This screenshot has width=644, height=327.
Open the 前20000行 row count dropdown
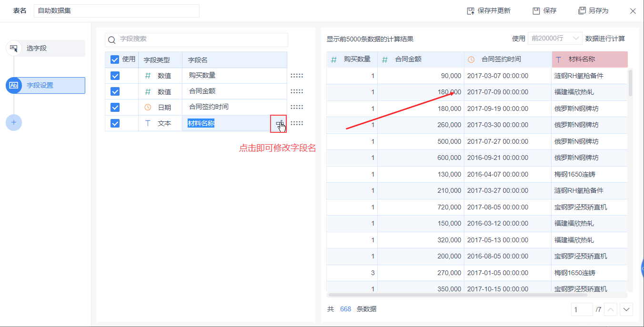coord(555,39)
